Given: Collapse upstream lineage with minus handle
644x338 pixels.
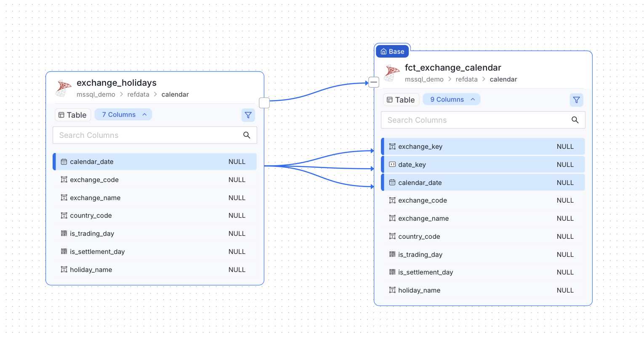Looking at the screenshot, I should (374, 82).
